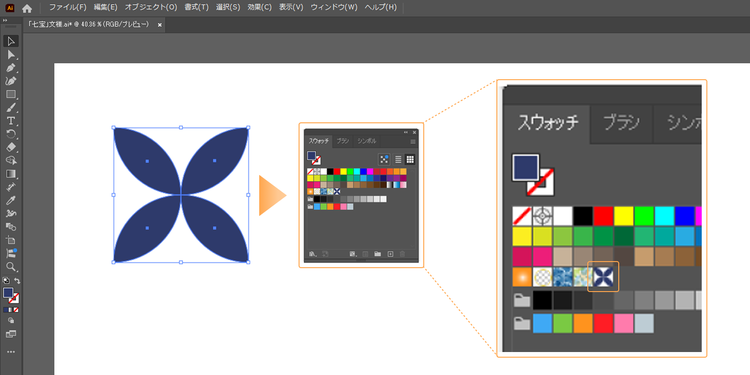Click the swap fill and stroke arrows
Screen dimensions: 750x375
(17, 280)
